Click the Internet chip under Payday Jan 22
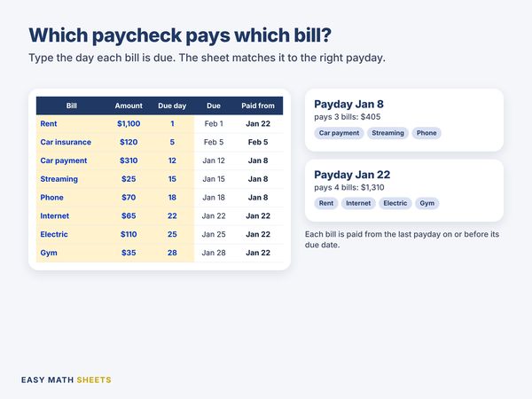The height and width of the screenshot is (399, 532). [x=358, y=203]
